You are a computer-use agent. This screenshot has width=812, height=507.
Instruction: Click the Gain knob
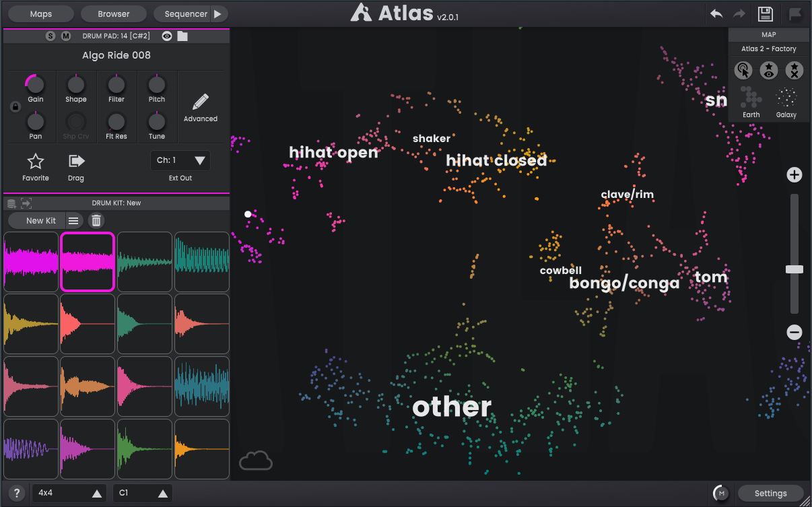pos(36,85)
